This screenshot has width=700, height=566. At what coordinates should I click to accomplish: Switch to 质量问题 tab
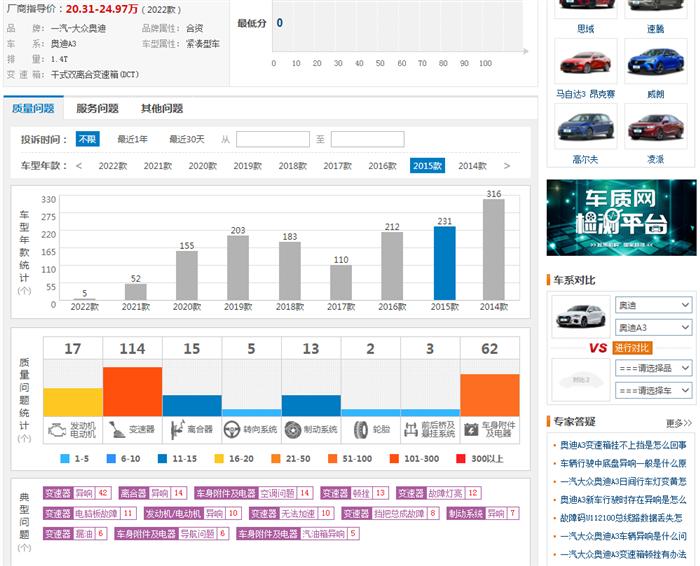[x=33, y=108]
